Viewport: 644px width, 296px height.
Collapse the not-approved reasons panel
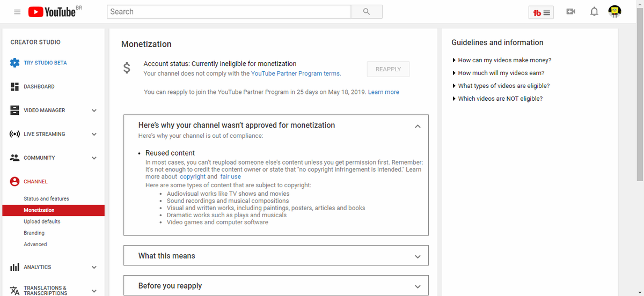coord(418,126)
